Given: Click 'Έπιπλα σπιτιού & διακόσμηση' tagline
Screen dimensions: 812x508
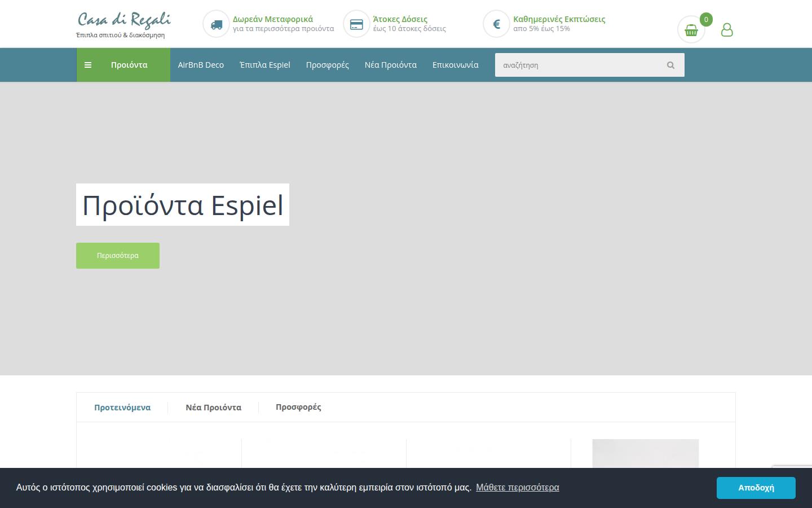Looking at the screenshot, I should tap(121, 35).
